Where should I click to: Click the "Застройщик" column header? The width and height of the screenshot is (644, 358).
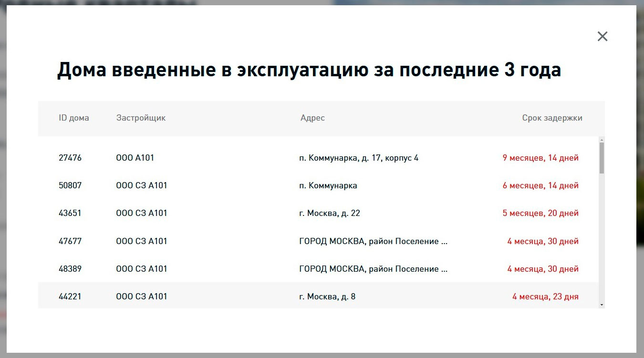(x=141, y=118)
